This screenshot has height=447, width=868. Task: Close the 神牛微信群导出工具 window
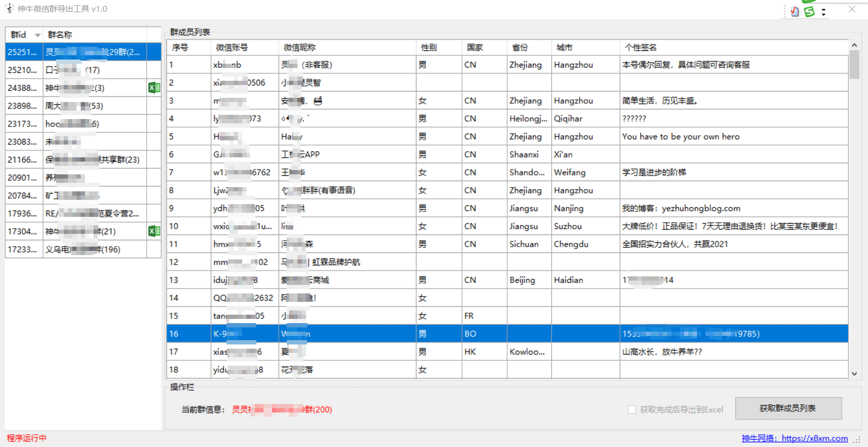click(852, 9)
